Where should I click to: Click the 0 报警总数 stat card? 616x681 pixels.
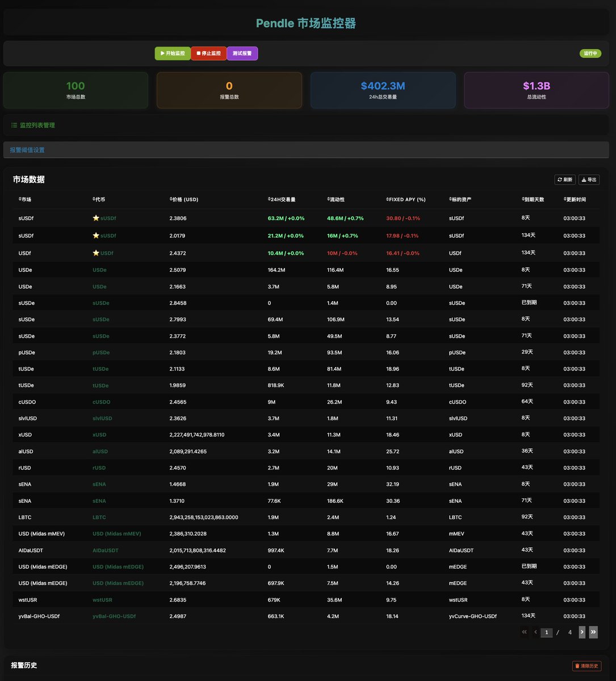229,90
